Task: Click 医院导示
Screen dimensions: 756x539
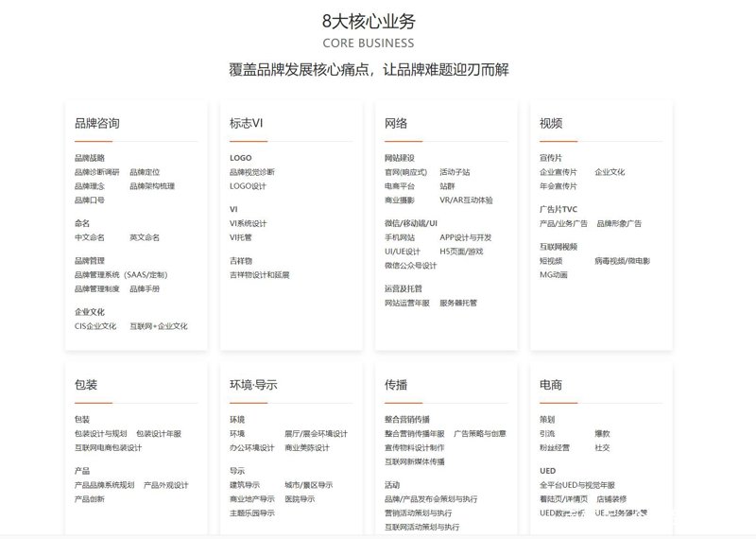Action: [300, 499]
